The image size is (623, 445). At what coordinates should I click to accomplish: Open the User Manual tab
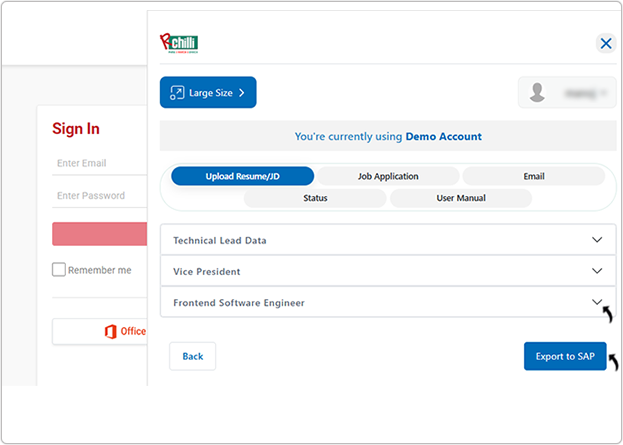point(461,198)
